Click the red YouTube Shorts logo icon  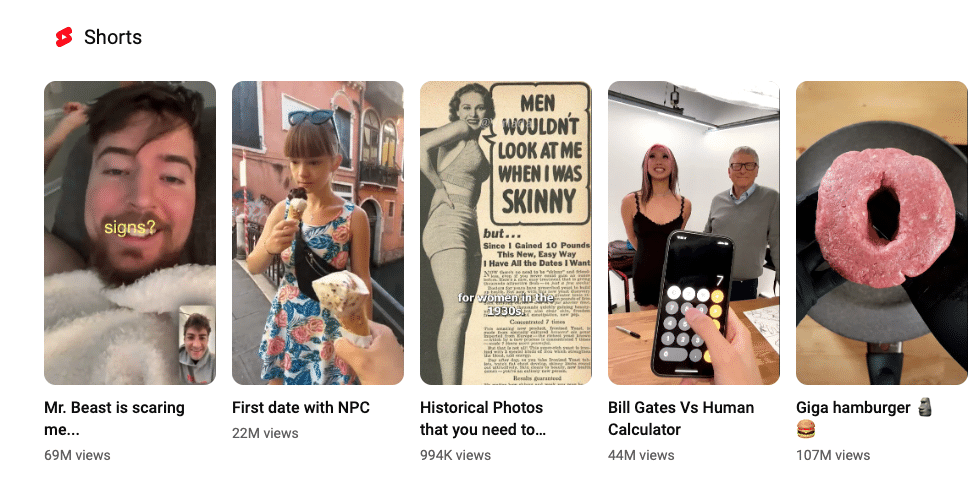tap(64, 37)
